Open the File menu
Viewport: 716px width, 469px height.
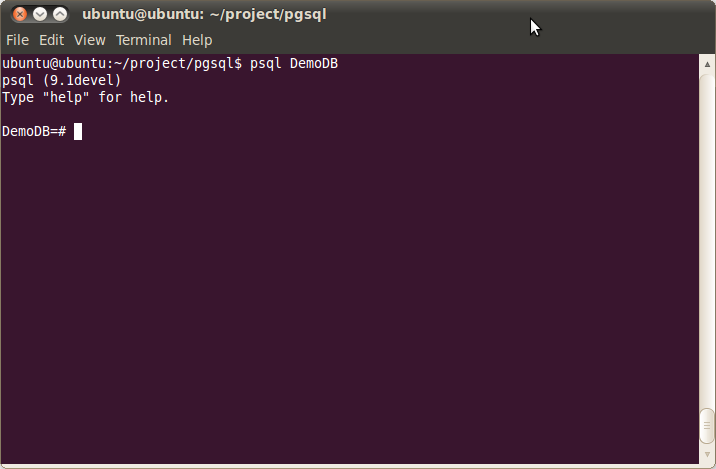click(x=17, y=40)
